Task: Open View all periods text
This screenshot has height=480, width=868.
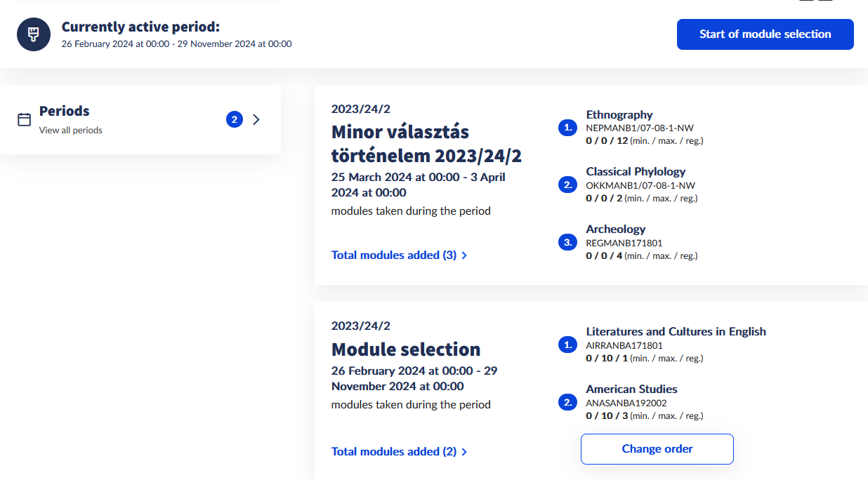Action: [x=71, y=131]
